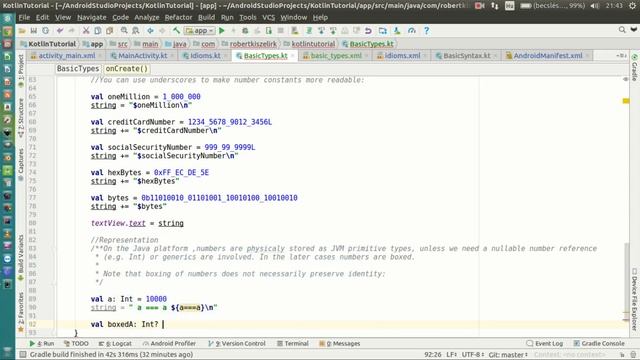640x360 pixels.
Task: Close the MainActivity.kt tab
Action: click(x=172, y=56)
